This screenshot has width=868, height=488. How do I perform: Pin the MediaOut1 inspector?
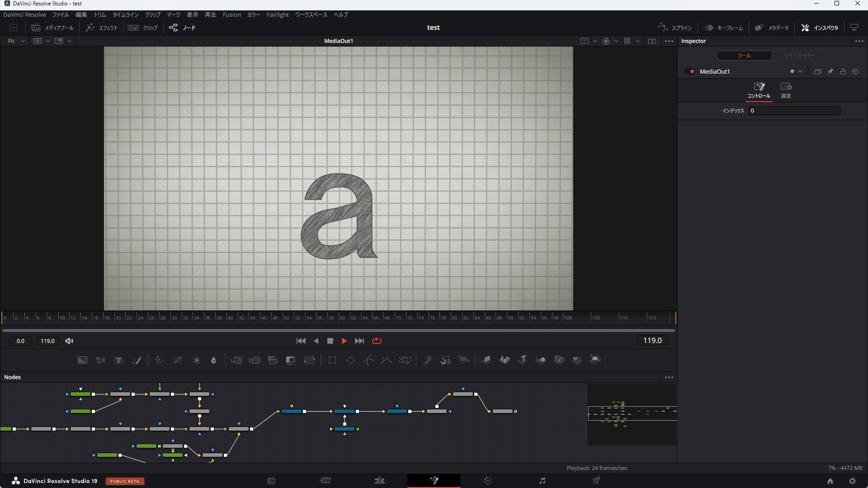click(830, 71)
